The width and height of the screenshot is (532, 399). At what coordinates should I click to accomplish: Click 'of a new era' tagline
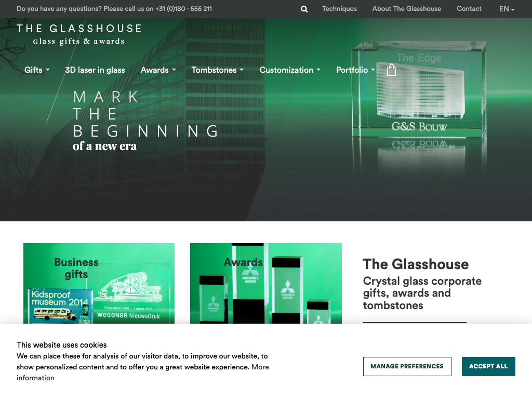coord(104,146)
